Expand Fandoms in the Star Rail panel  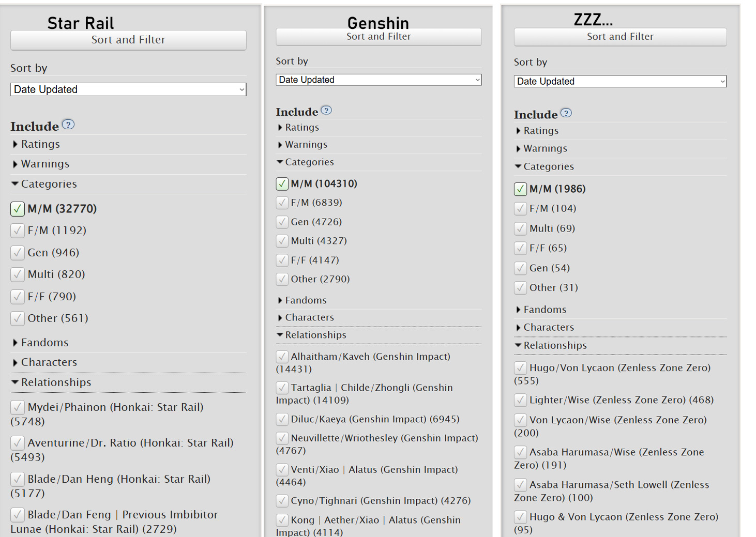click(40, 343)
